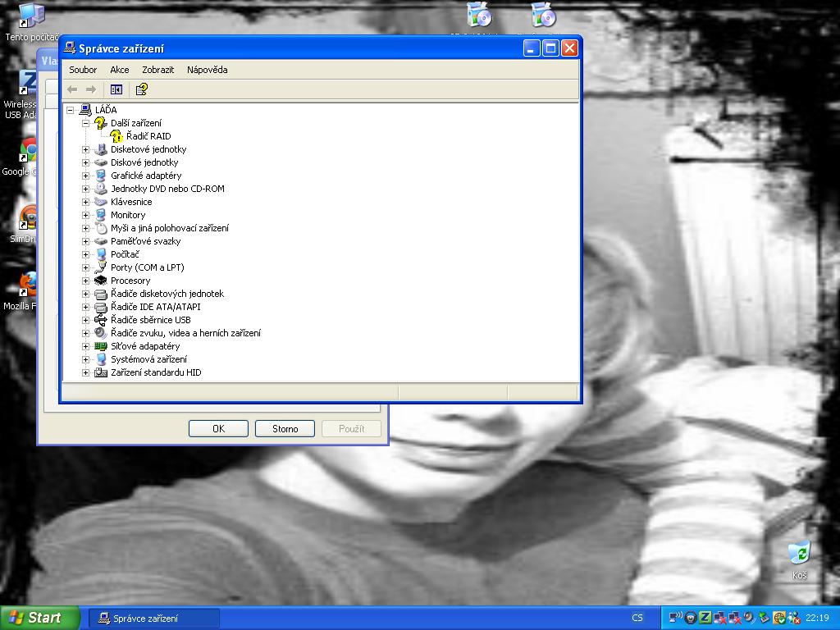Click the Properties/help toolbar icon with question mark

point(141,89)
